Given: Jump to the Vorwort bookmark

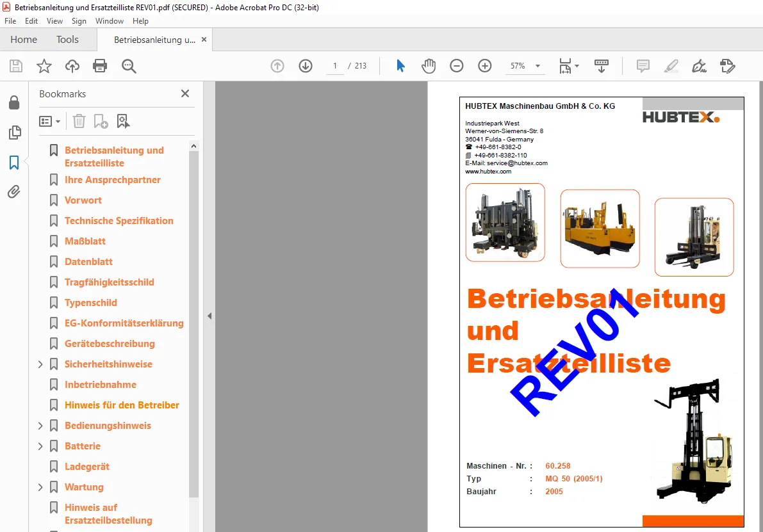Looking at the screenshot, I should [83, 200].
